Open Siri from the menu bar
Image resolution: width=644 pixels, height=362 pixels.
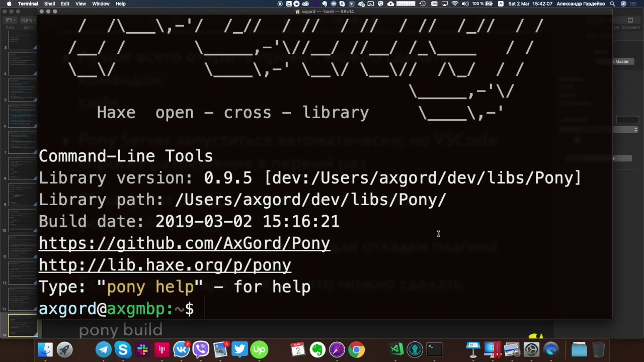624,4
